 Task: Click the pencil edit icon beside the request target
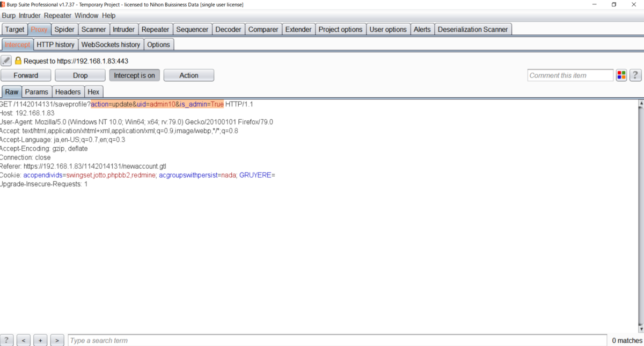click(x=6, y=61)
